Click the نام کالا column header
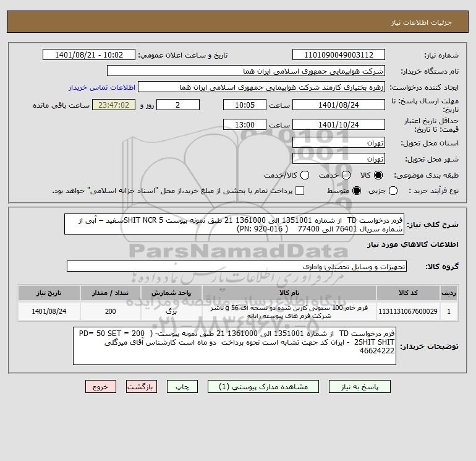476x461 pixels. 289,293
